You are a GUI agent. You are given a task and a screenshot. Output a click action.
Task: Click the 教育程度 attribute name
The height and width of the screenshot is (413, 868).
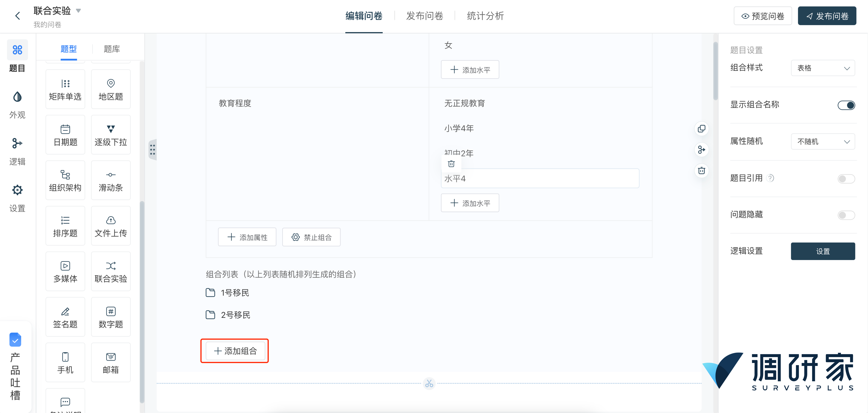(x=235, y=103)
